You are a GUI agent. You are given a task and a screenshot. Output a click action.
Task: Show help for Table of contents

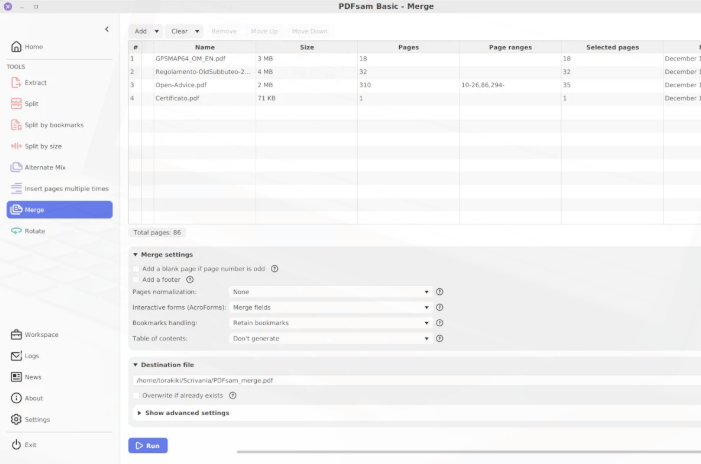(439, 338)
